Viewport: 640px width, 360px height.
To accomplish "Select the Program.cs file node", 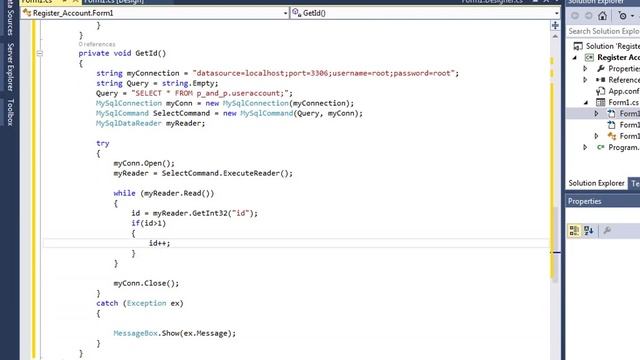I will [x=618, y=147].
